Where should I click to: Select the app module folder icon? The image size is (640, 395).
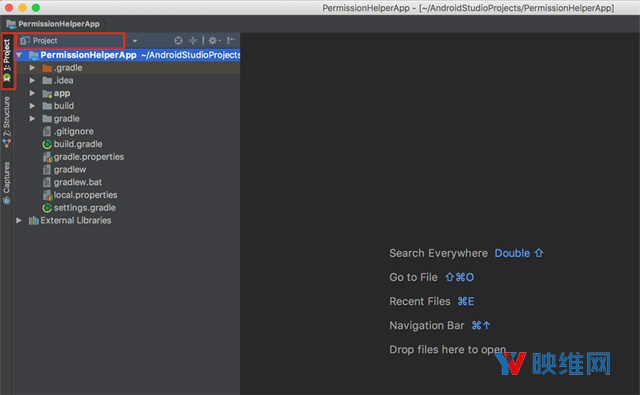click(x=47, y=93)
